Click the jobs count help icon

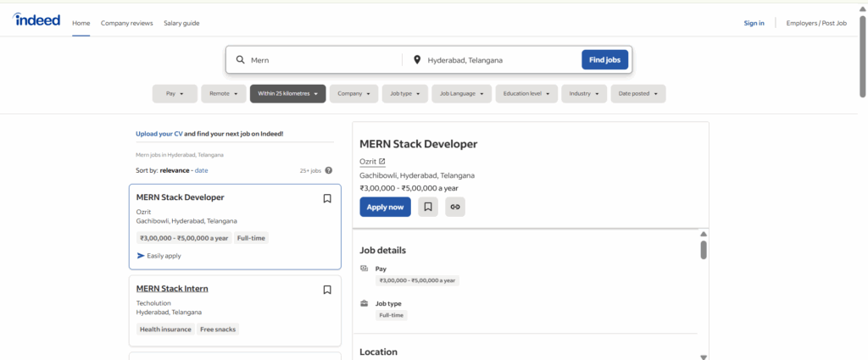click(329, 170)
